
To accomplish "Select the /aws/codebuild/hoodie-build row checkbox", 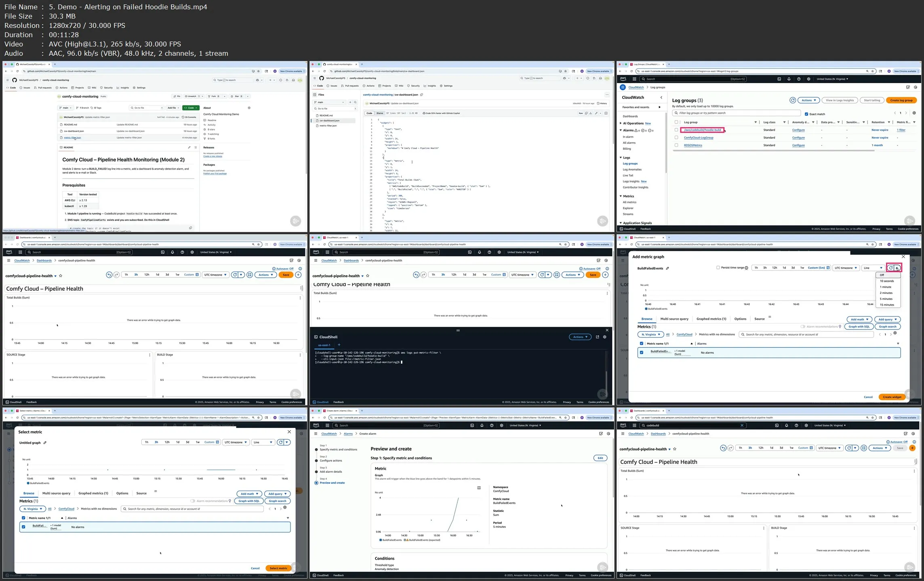I will coord(676,130).
